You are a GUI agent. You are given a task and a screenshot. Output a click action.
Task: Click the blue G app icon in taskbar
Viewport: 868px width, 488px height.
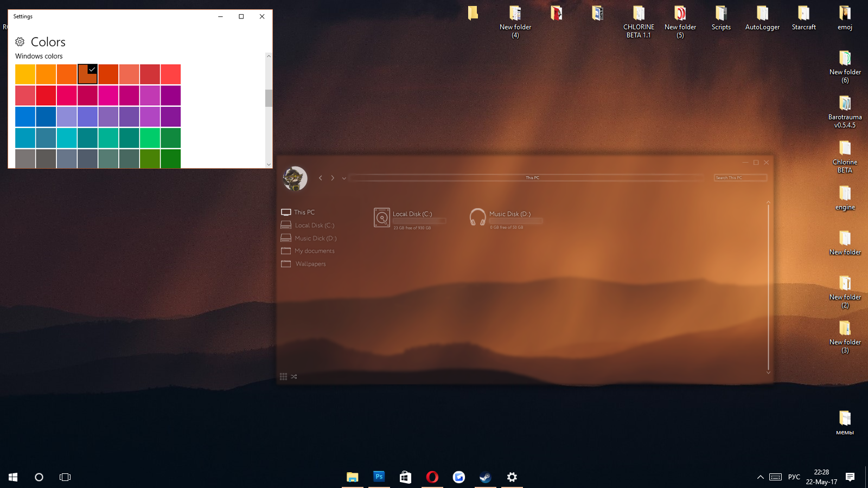click(459, 477)
